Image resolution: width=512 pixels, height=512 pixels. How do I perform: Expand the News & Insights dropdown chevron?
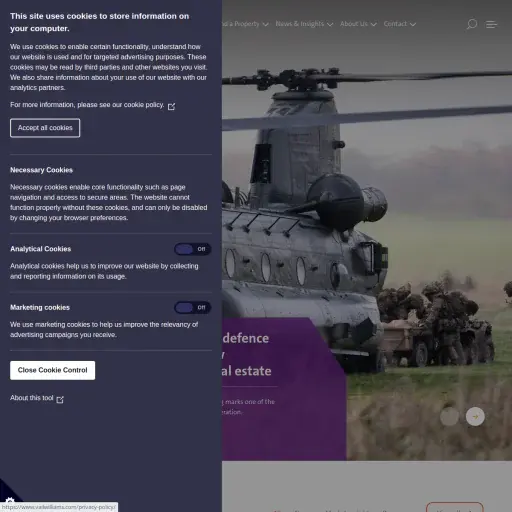(330, 24)
